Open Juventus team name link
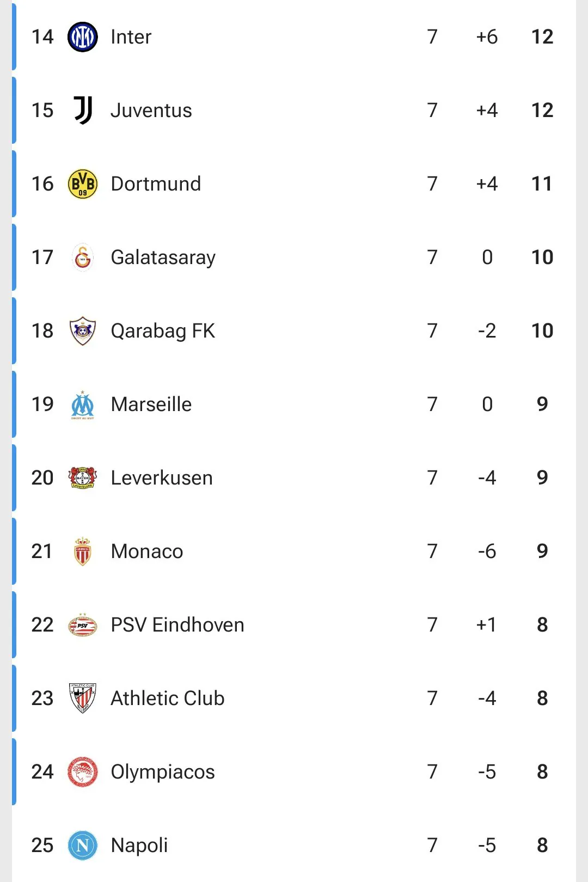Screen dimensions: 588x882 151,111
